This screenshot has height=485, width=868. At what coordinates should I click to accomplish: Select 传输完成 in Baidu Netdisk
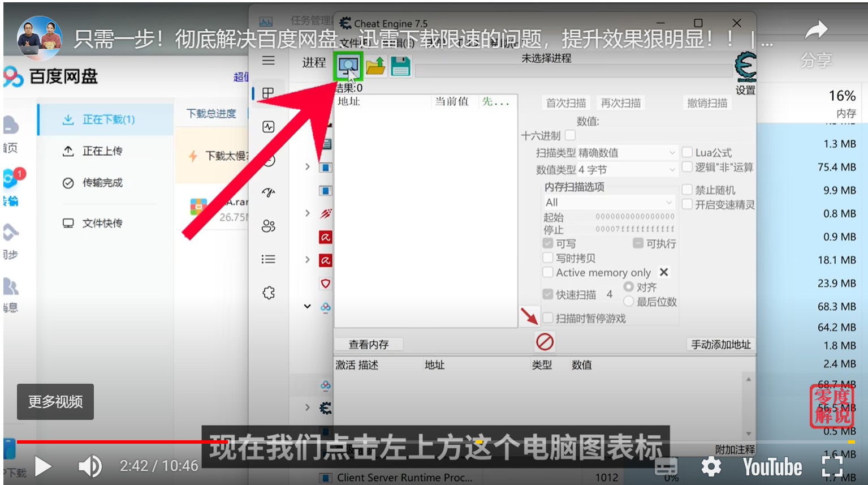pos(105,183)
